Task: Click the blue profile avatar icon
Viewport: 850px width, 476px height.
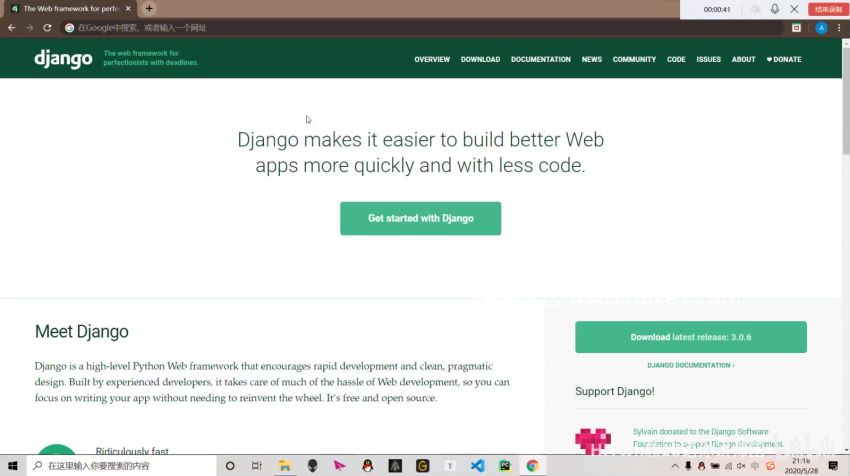Action: [821, 28]
